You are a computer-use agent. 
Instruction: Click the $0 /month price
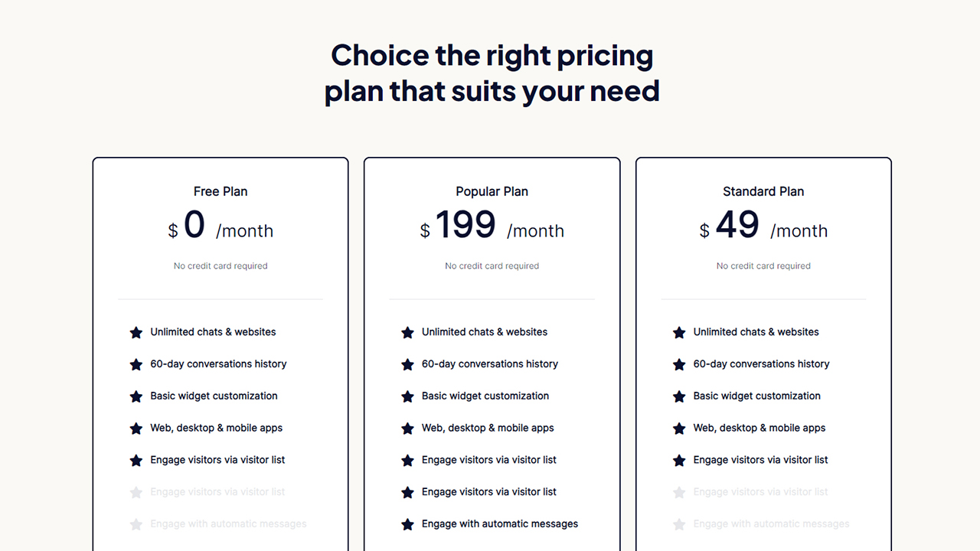220,226
